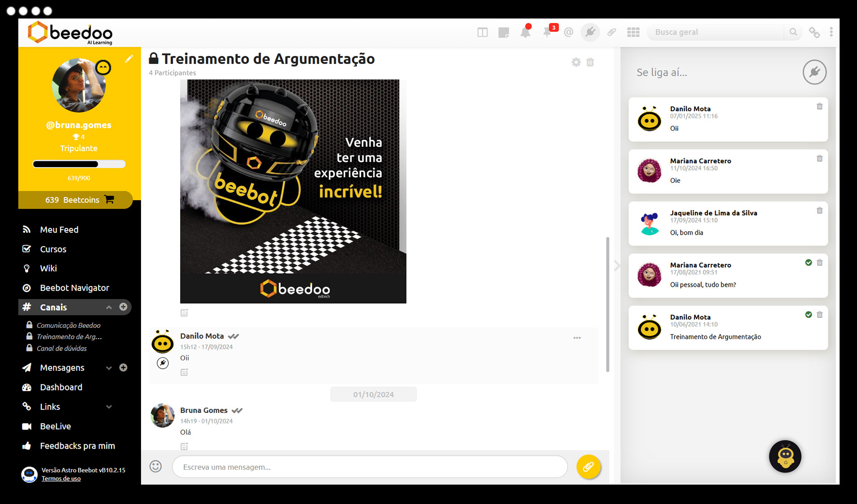Open the links chain icon in top bar
This screenshot has width=857, height=504.
pos(814,32)
